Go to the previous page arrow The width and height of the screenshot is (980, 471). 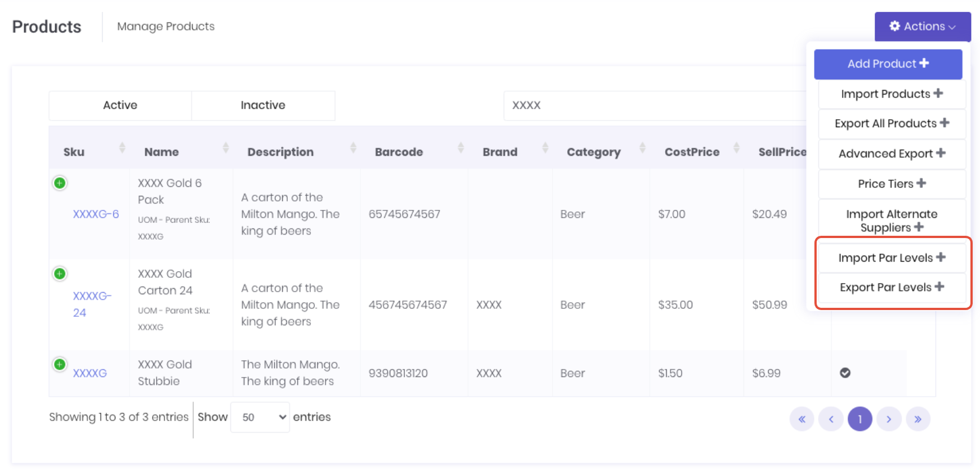(831, 419)
